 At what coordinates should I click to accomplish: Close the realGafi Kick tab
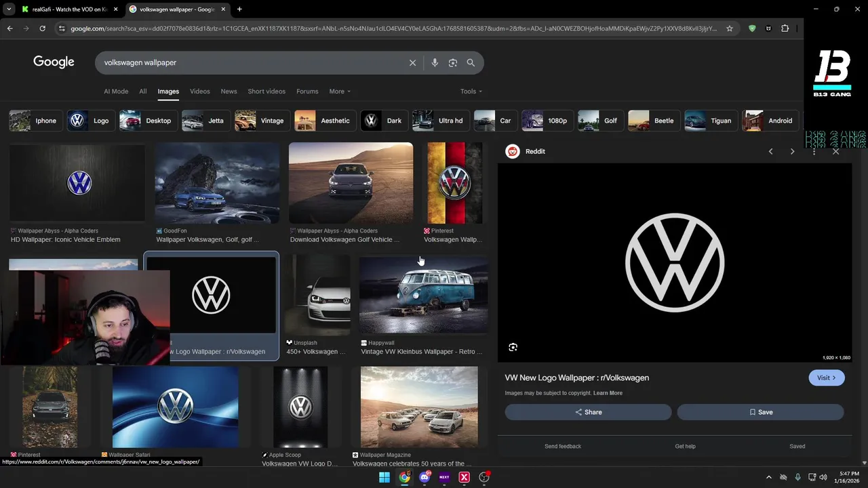tap(115, 9)
